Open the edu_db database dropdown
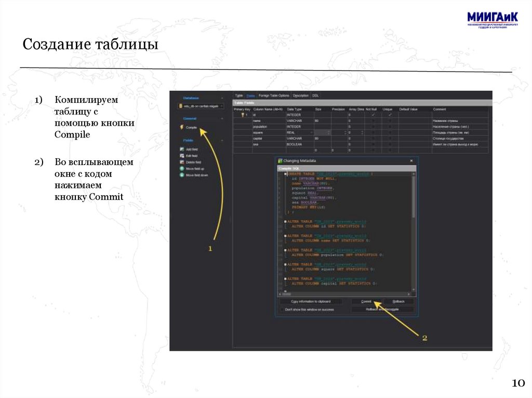Viewport: 532px width, 398px height. click(x=222, y=106)
